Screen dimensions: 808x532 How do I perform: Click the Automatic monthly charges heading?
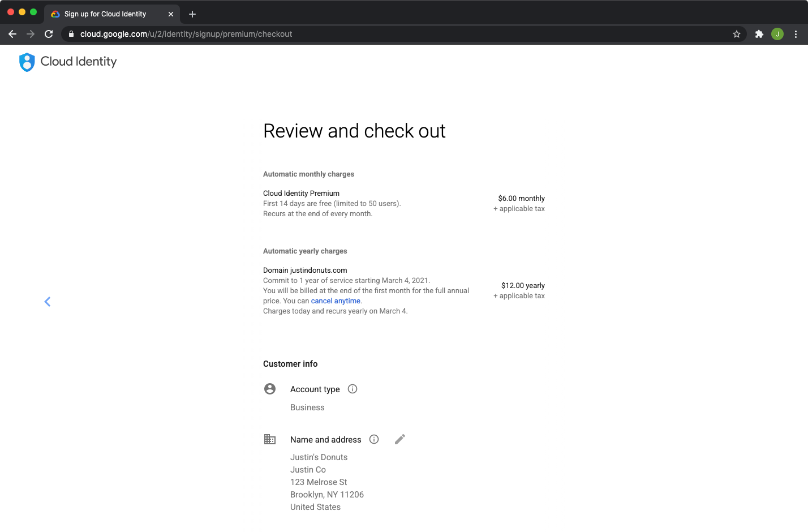tap(308, 174)
